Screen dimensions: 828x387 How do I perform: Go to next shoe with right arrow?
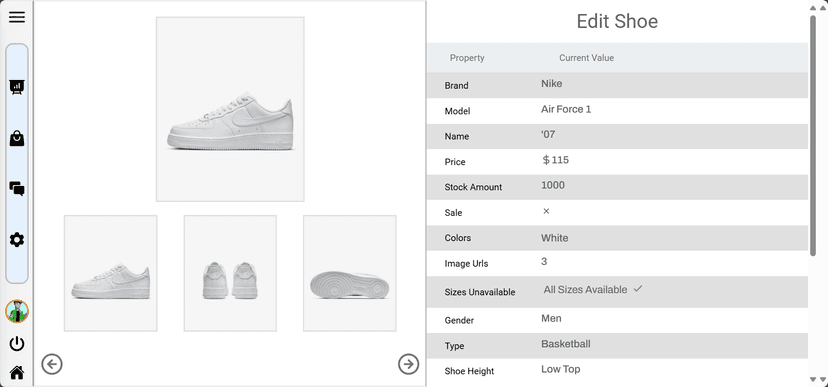pyautogui.click(x=408, y=364)
